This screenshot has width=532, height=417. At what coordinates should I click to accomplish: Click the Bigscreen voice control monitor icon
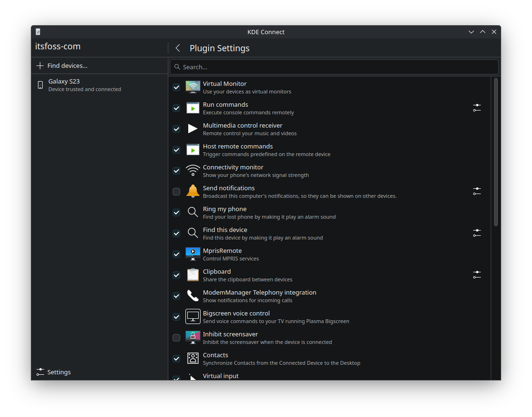(193, 317)
